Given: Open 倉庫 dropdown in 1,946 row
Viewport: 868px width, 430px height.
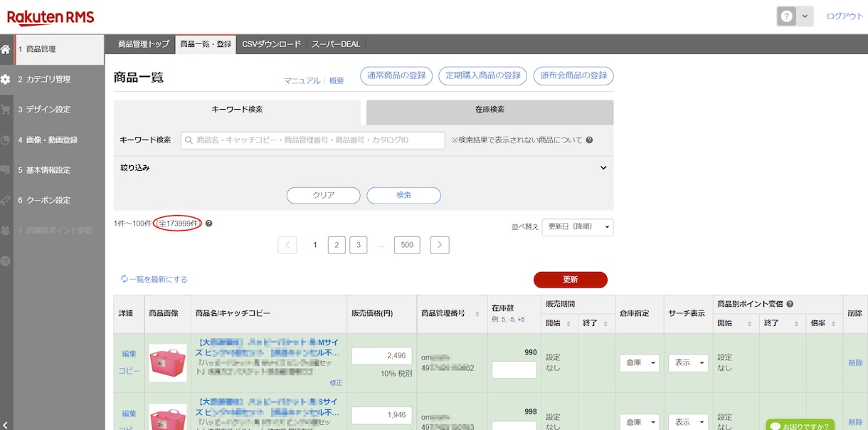Looking at the screenshot, I should tap(639, 422).
